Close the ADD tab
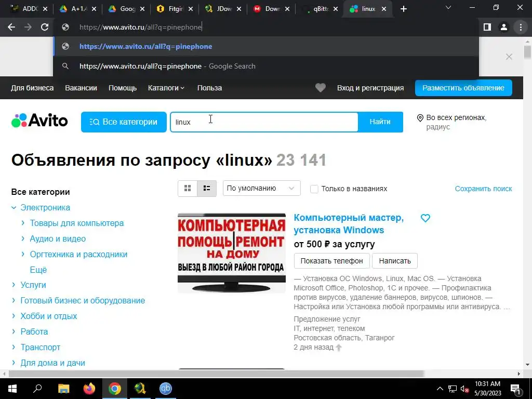Viewport: 532px width, 399px height. point(46,9)
